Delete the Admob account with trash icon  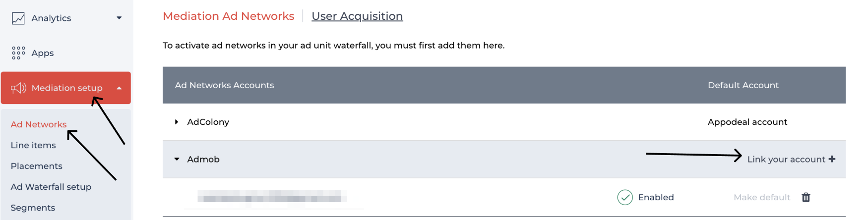coord(806,197)
